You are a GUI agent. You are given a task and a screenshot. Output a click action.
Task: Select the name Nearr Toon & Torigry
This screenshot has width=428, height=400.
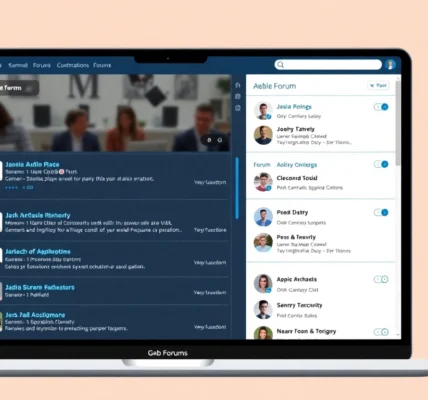click(306, 331)
